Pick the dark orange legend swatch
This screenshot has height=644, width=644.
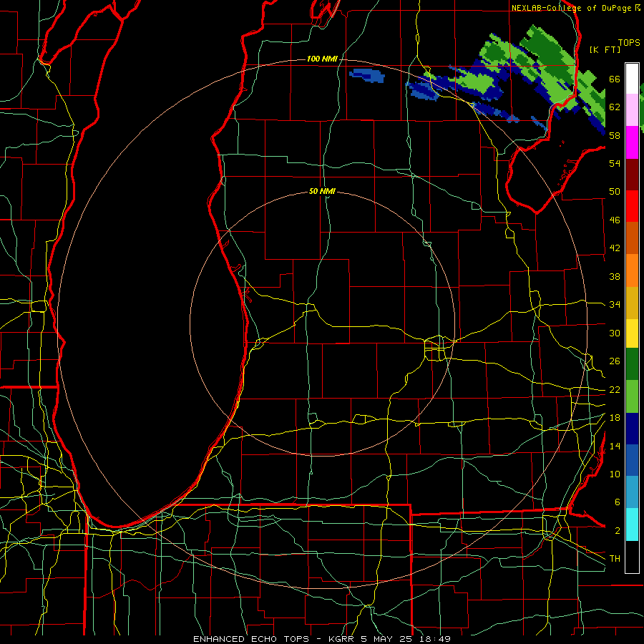632,238
